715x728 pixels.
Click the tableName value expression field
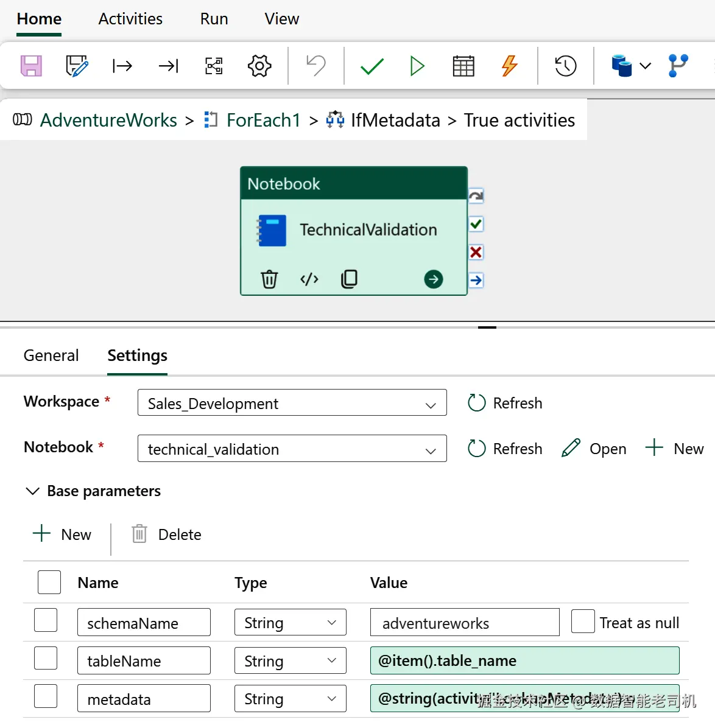[x=524, y=660]
